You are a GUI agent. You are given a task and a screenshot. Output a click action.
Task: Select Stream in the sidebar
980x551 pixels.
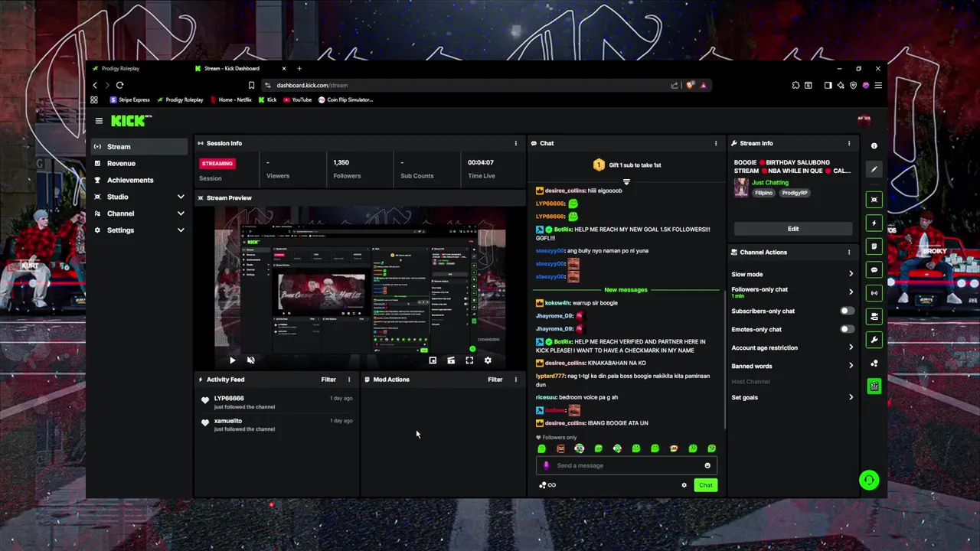pyautogui.click(x=139, y=147)
